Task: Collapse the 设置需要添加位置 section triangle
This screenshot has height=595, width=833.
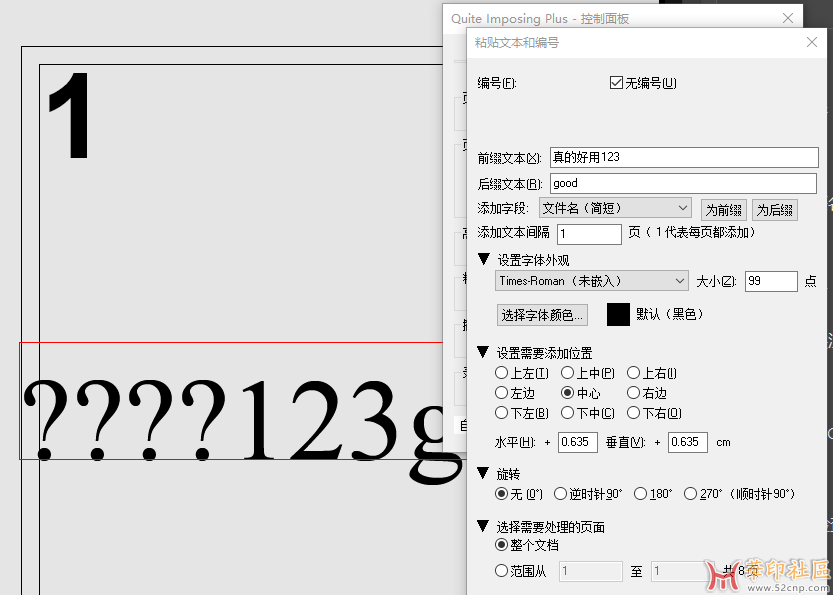Action: (x=484, y=353)
